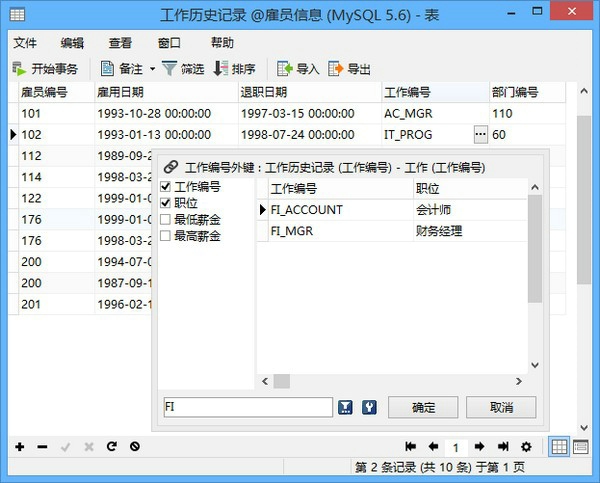
Task: Click the 开始事务 begin transaction icon
Action: (x=19, y=69)
